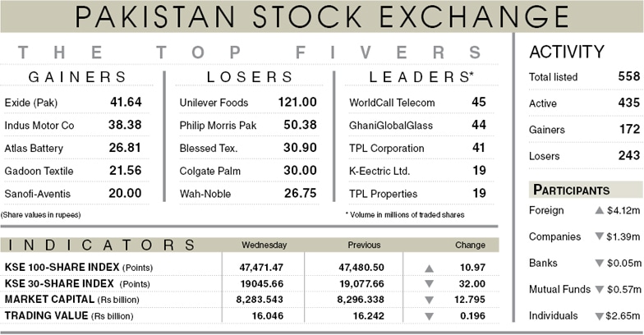Click the up arrow beside Foreign $4.12m
This screenshot has height=335, width=644.
coord(600,210)
